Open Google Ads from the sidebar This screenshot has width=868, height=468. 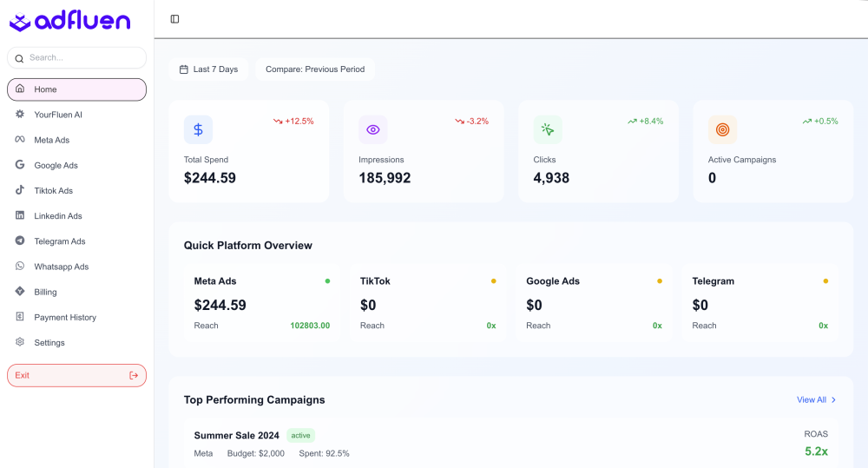tap(56, 165)
